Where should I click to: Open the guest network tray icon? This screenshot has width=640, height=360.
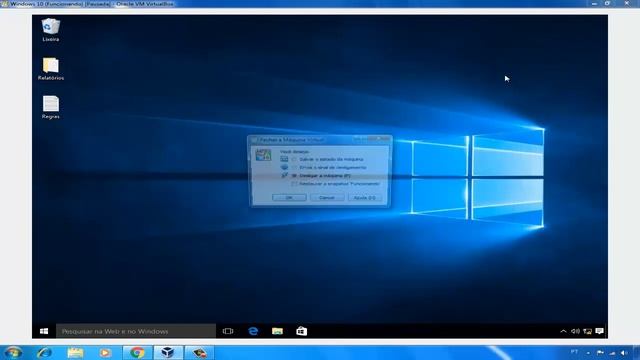coord(587,331)
